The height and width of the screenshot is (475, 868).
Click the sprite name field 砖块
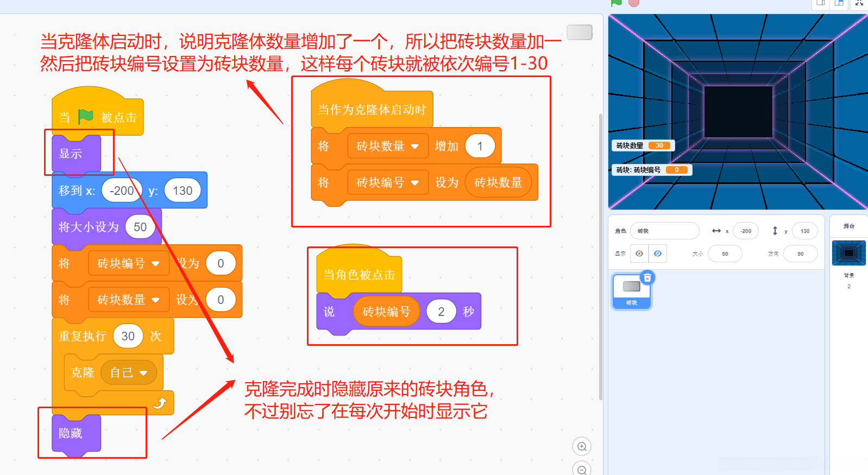coord(664,231)
